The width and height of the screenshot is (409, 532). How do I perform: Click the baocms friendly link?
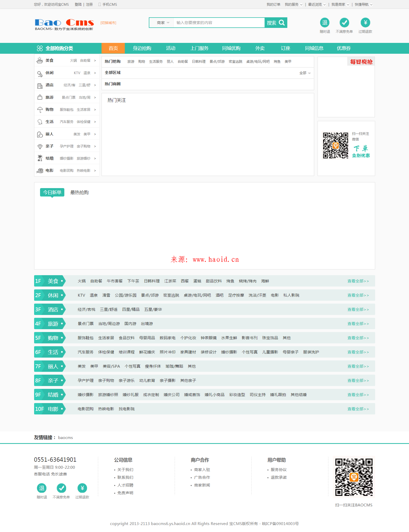[x=65, y=438]
